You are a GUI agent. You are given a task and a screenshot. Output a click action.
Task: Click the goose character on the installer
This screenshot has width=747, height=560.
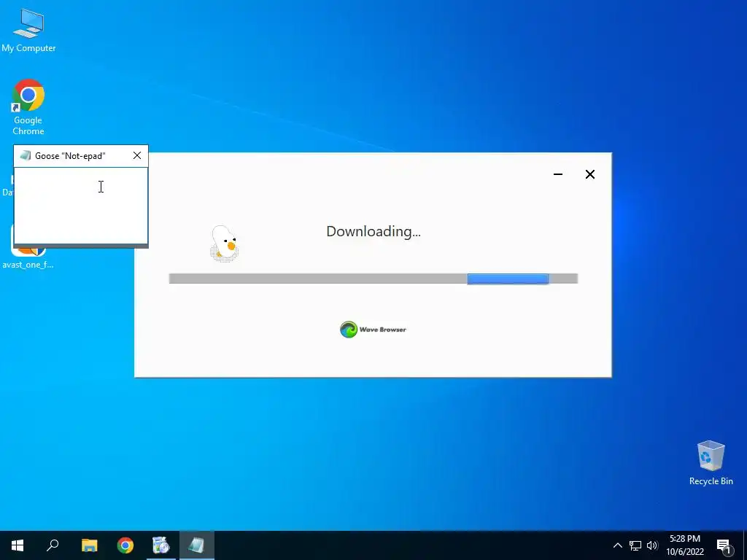(x=224, y=244)
